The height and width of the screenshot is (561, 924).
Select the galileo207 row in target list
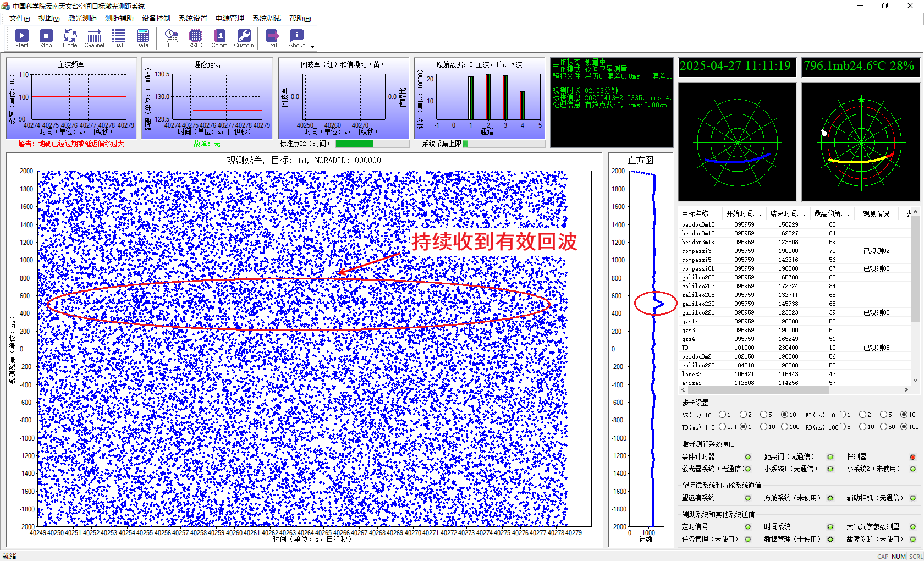point(698,286)
